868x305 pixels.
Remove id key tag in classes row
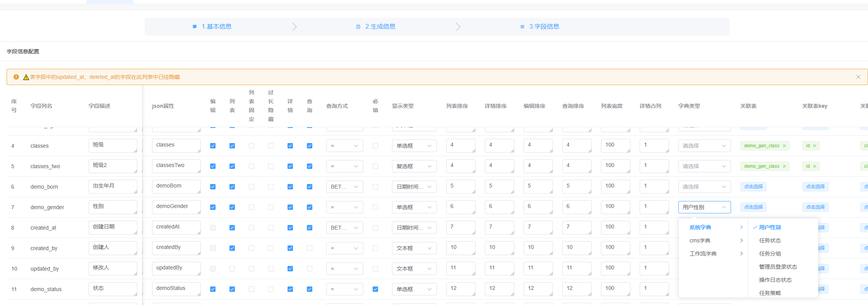pyautogui.click(x=815, y=146)
